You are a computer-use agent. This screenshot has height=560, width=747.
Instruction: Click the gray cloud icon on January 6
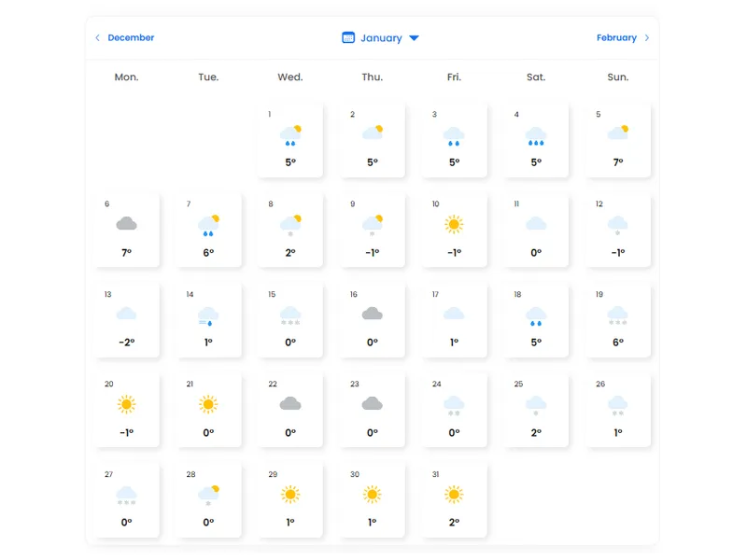126,224
